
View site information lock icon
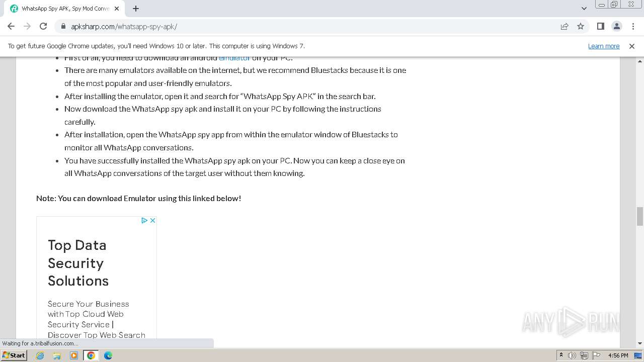pos(63,26)
